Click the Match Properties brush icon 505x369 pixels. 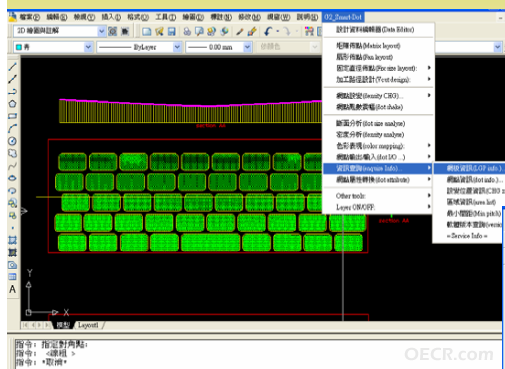point(252,31)
